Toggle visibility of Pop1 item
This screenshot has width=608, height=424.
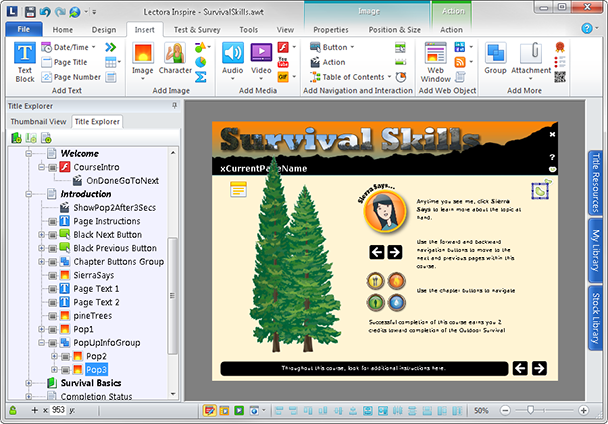pyautogui.click(x=52, y=329)
